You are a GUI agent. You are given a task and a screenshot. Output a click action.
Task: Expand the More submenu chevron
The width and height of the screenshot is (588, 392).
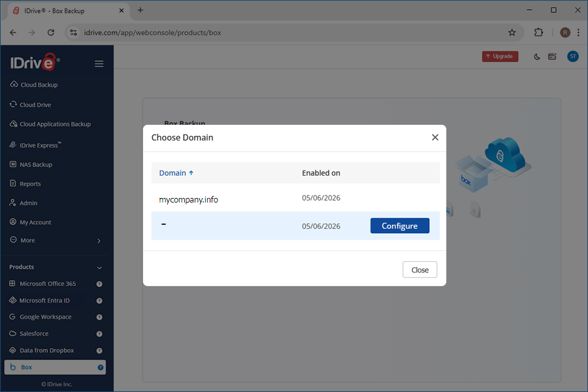click(x=99, y=241)
